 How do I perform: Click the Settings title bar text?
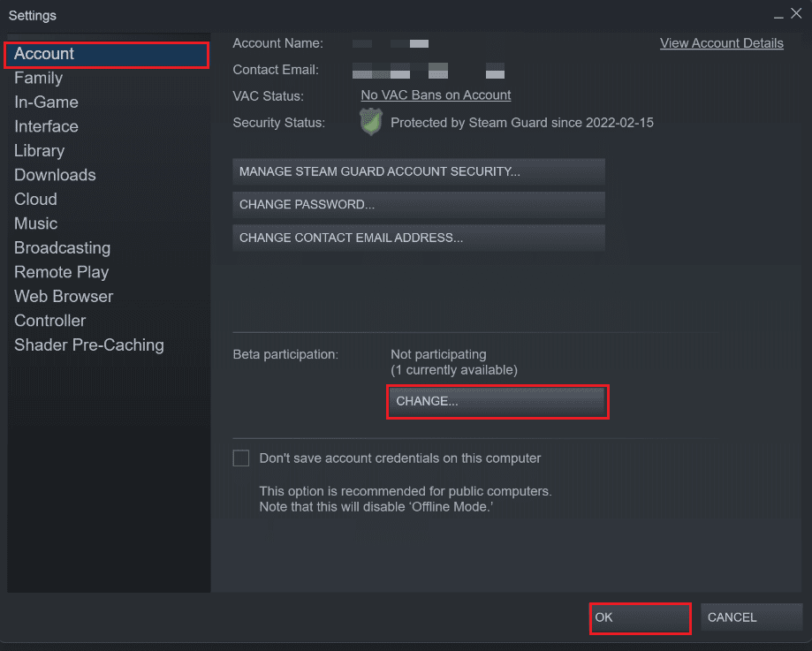(x=33, y=16)
